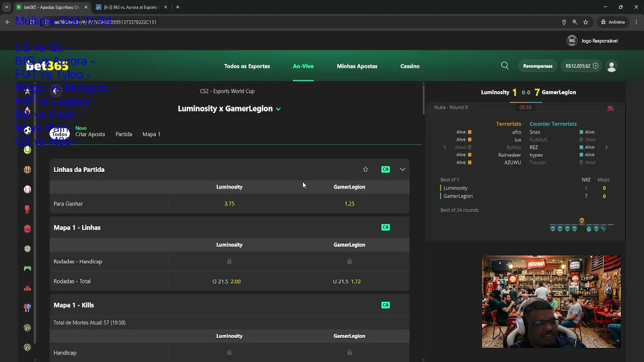Viewport: 644px width, 362px height.
Task: Click the bet365 logo
Action: coord(47,66)
